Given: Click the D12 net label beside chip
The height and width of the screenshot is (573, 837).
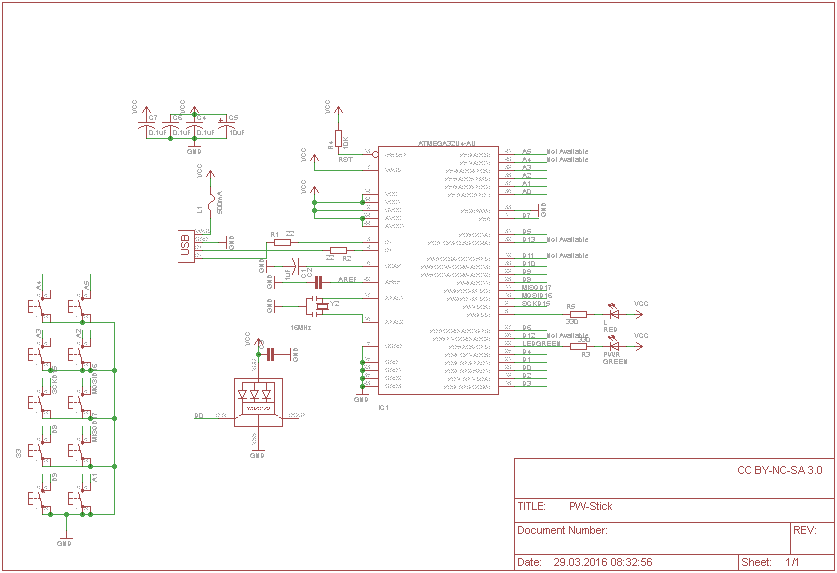Looking at the screenshot, I should (x=528, y=335).
